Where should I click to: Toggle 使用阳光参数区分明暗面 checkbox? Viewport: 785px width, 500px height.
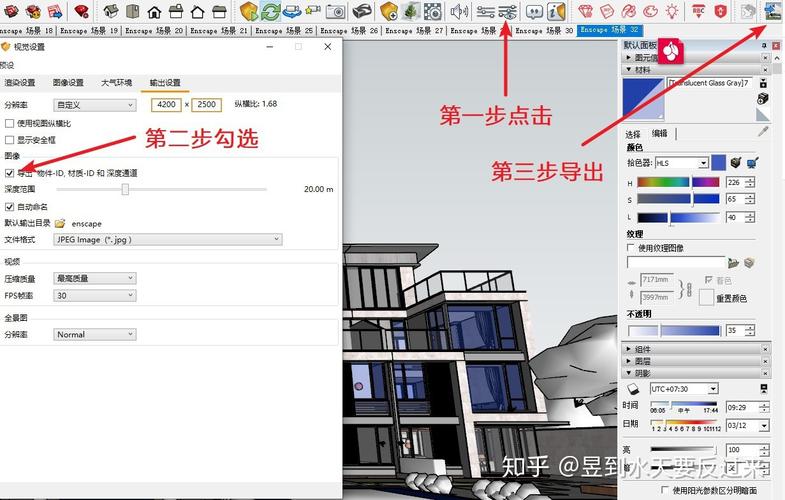[x=665, y=489]
